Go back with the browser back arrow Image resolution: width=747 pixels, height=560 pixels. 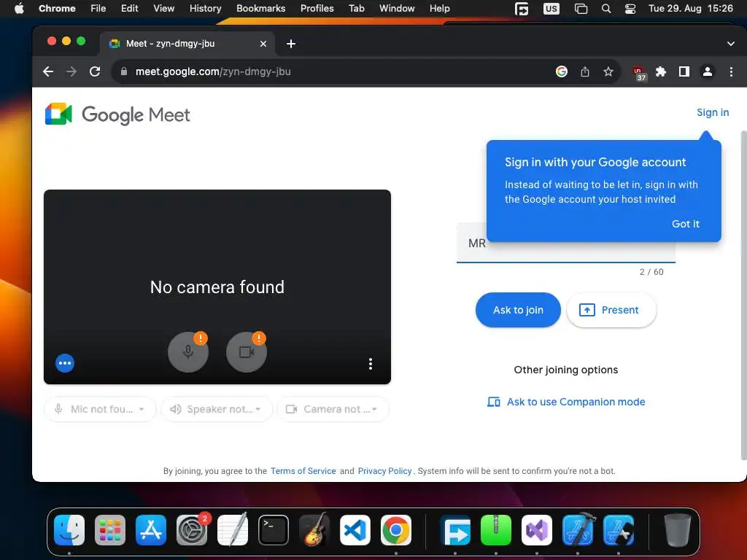[48, 71]
